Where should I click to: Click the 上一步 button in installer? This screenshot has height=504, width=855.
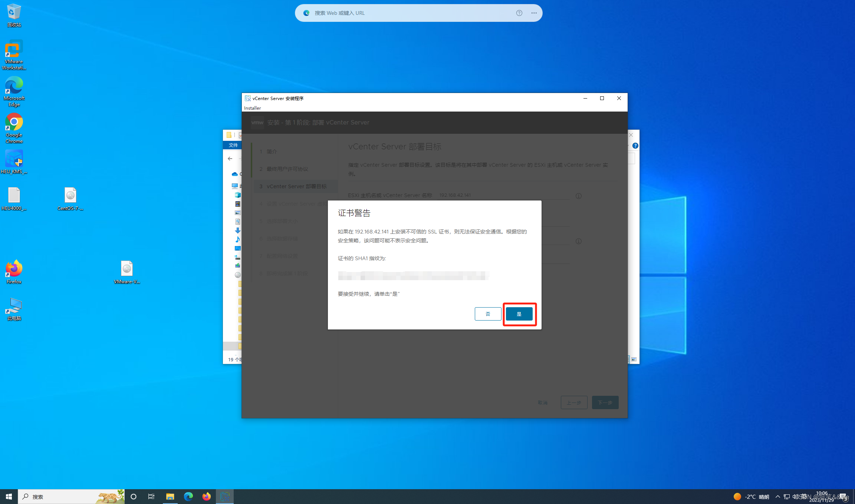click(574, 402)
